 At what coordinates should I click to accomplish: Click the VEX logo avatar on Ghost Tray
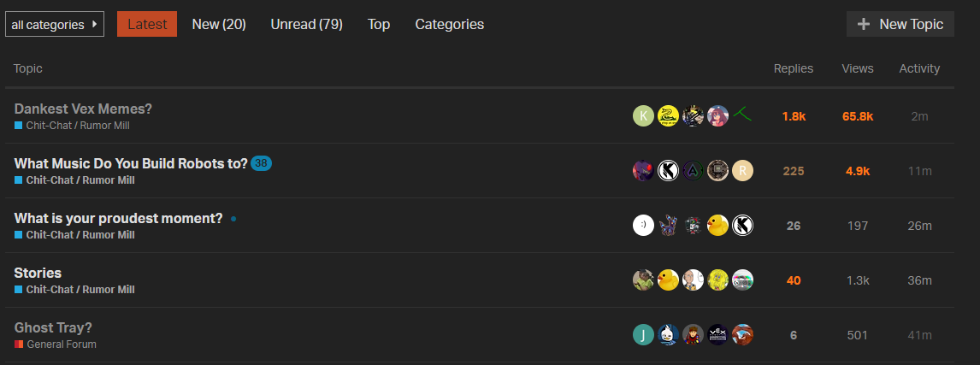pos(717,335)
